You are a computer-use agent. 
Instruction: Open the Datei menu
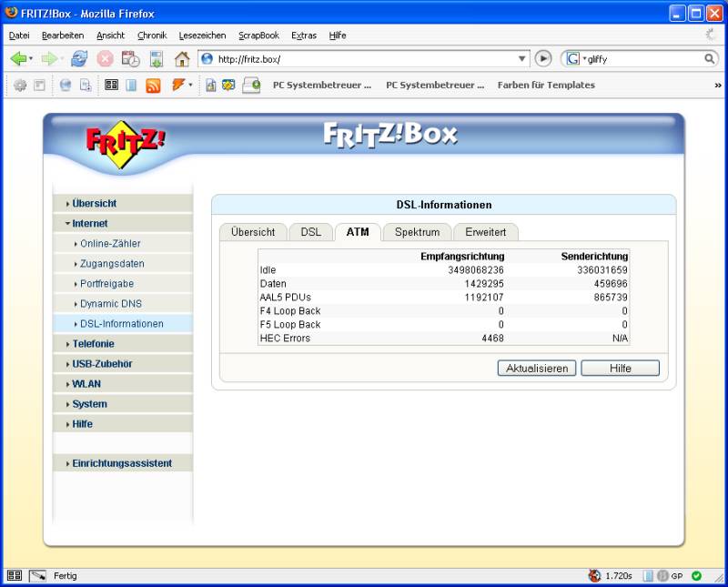[19, 35]
